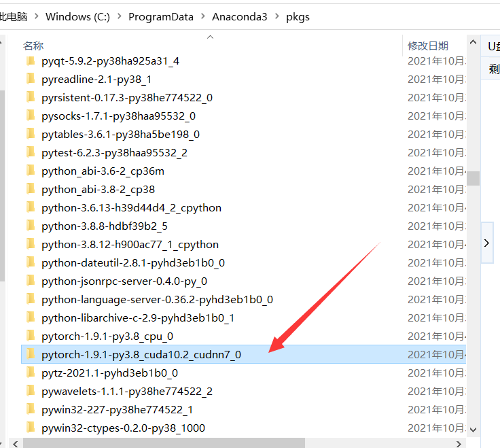
Task: Click folder icon of python-3.8.12-h900ac77_1_cpython
Action: click(x=31, y=244)
